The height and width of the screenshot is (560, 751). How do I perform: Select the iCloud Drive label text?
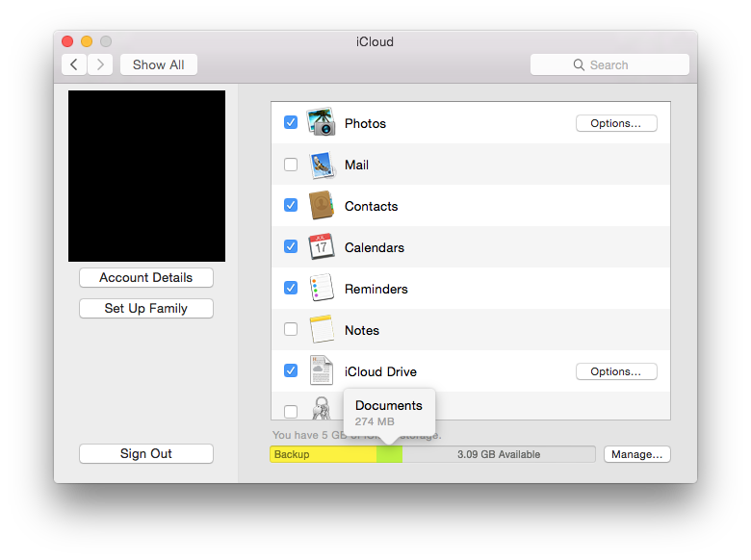(380, 371)
